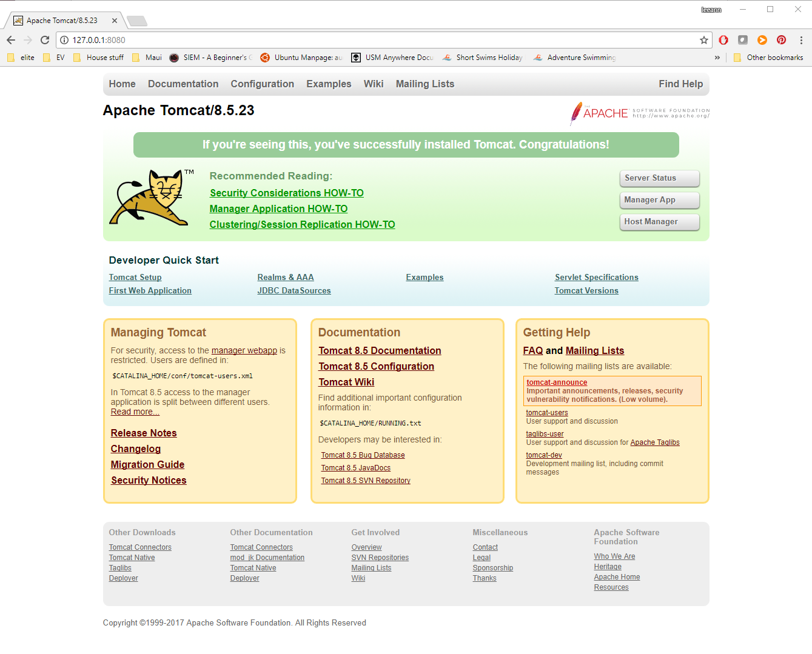Click the Apache Software Foundation feather logo
Image resolution: width=812 pixels, height=654 pixels.
639,113
